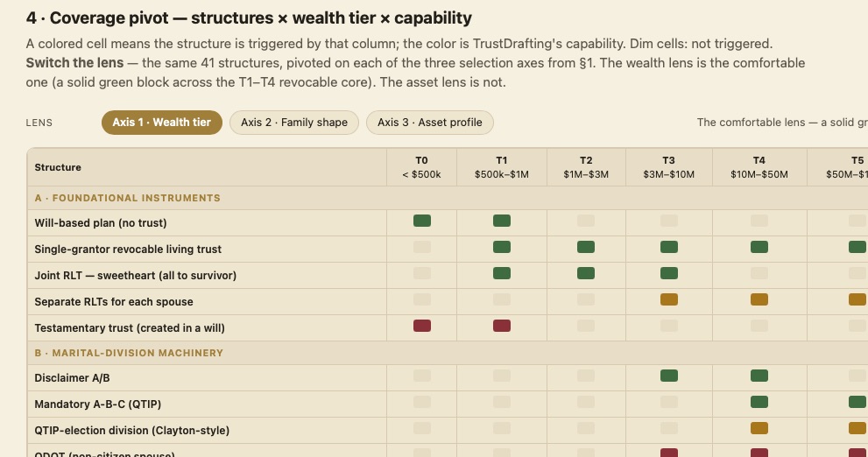Image resolution: width=868 pixels, height=457 pixels.
Task: Select the Single-grantor revocable living trust row
Action: point(448,249)
